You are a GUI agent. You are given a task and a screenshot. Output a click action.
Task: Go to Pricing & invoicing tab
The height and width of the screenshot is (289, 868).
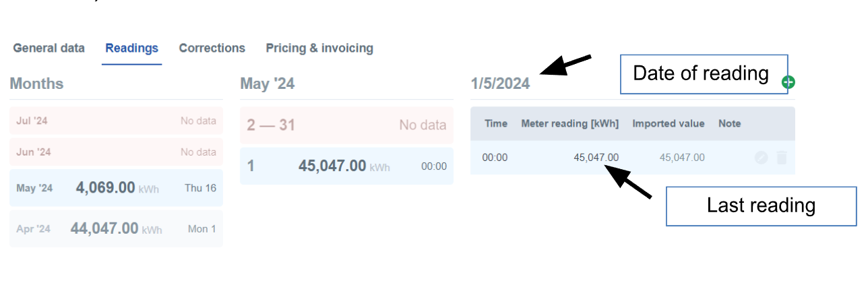click(319, 49)
